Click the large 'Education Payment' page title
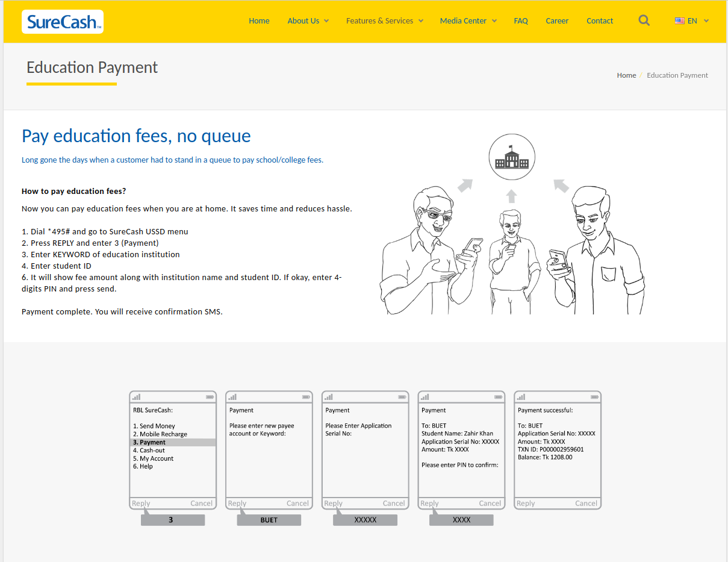Viewport: 728px width, 562px height. pos(92,67)
